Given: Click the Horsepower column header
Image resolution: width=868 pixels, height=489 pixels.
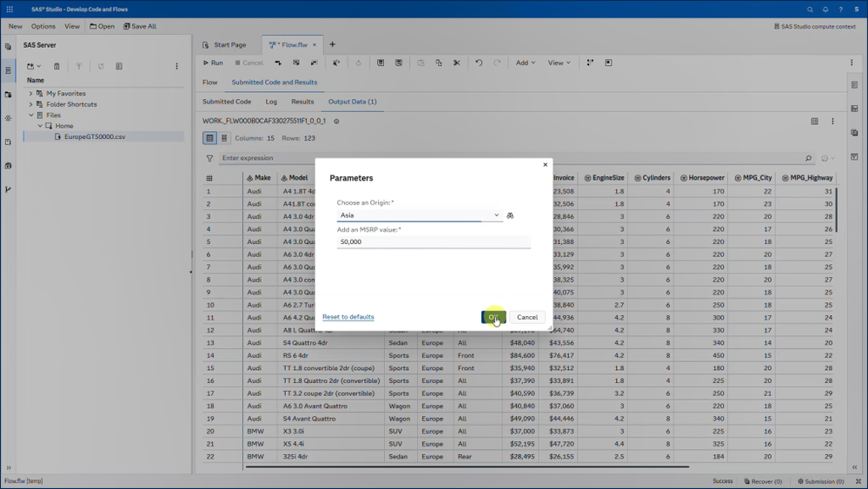Looking at the screenshot, I should pos(702,178).
